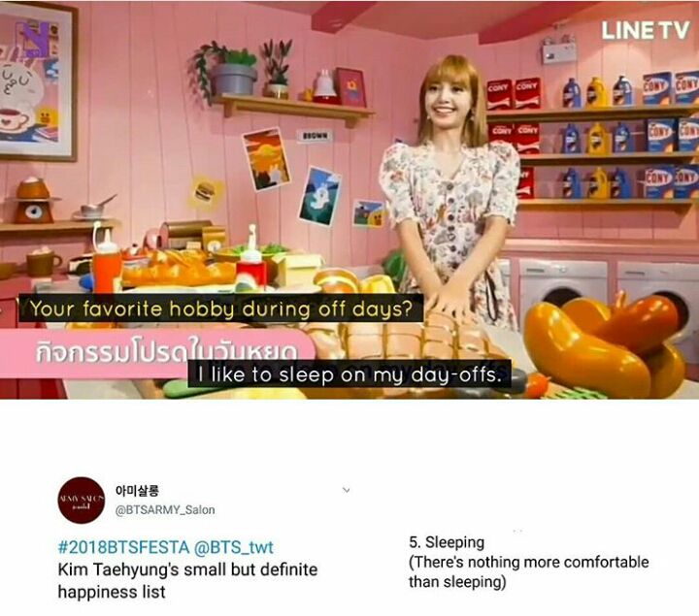Click the giant sausage prop
The width and height of the screenshot is (699, 616).
[x=606, y=343]
